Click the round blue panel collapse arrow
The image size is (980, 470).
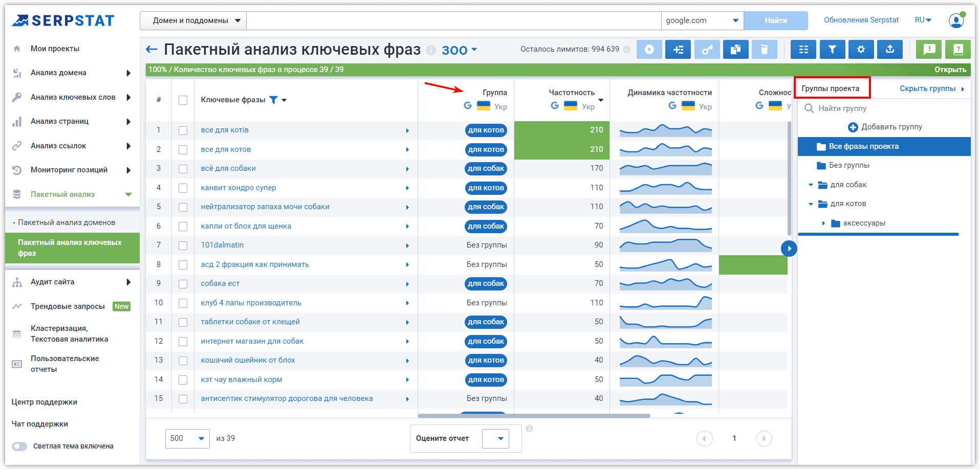(x=789, y=249)
